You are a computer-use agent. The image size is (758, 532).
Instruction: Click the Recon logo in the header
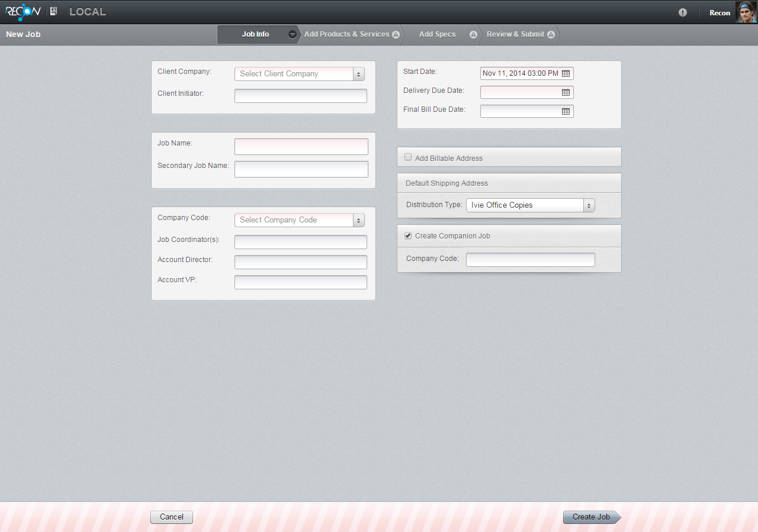click(x=23, y=11)
